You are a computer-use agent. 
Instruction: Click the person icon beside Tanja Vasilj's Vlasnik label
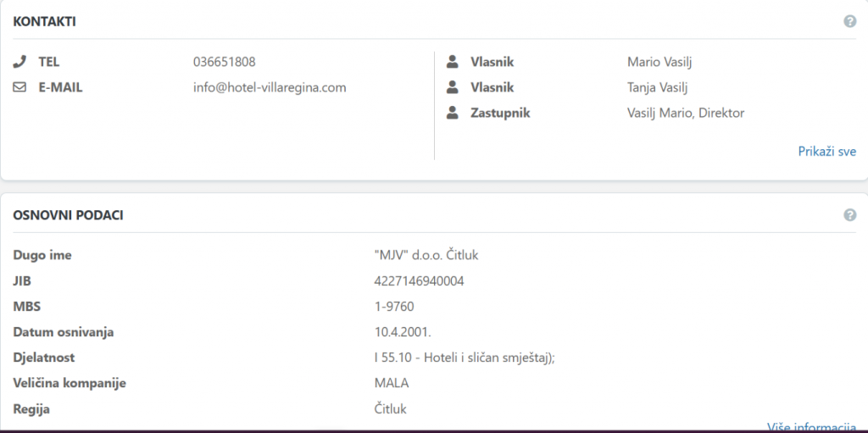[x=453, y=87]
